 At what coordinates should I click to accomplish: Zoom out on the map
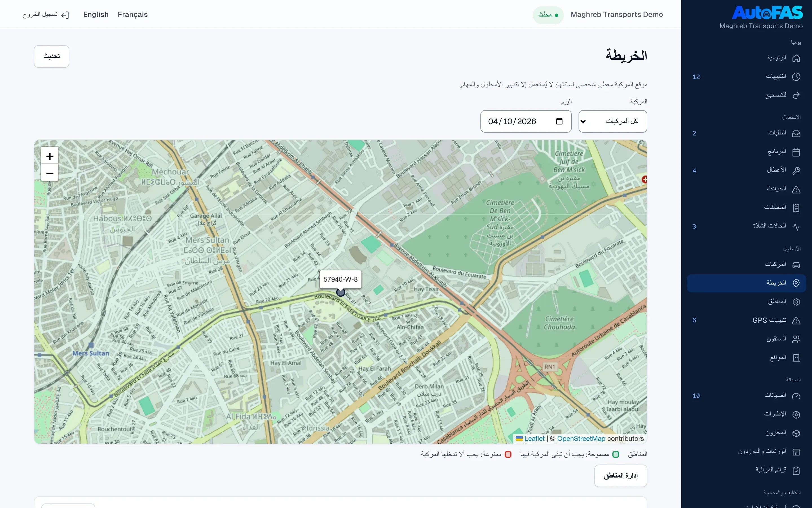50,173
